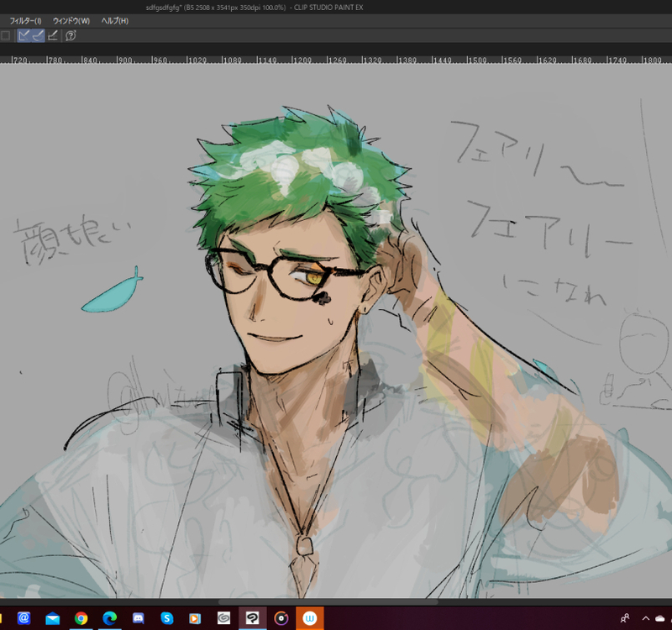672x630 pixels.
Task: Open the ヘルプ(H) menu
Action: pos(114,21)
